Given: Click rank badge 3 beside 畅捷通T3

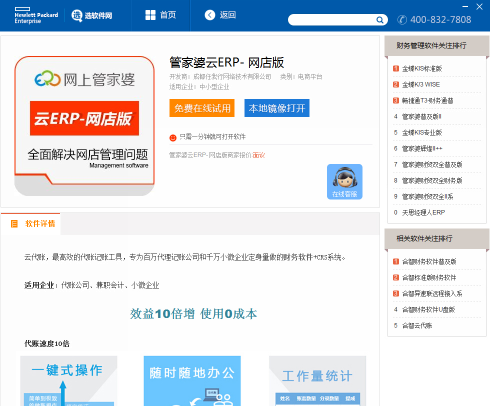Looking at the screenshot, I should tap(396, 101).
